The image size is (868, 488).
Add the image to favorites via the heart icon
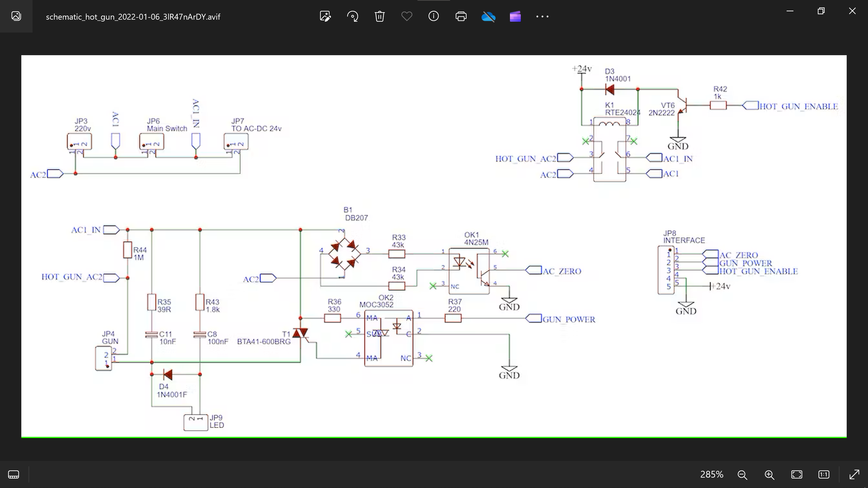coord(407,16)
